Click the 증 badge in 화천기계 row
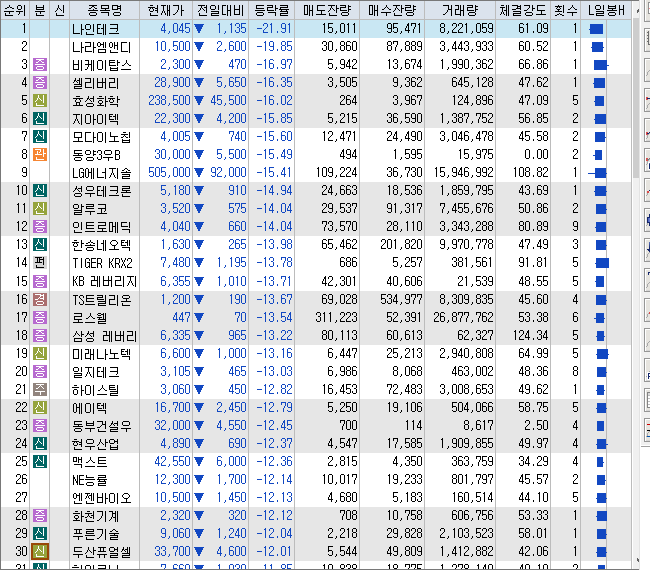This screenshot has height=570, width=650. [40, 516]
